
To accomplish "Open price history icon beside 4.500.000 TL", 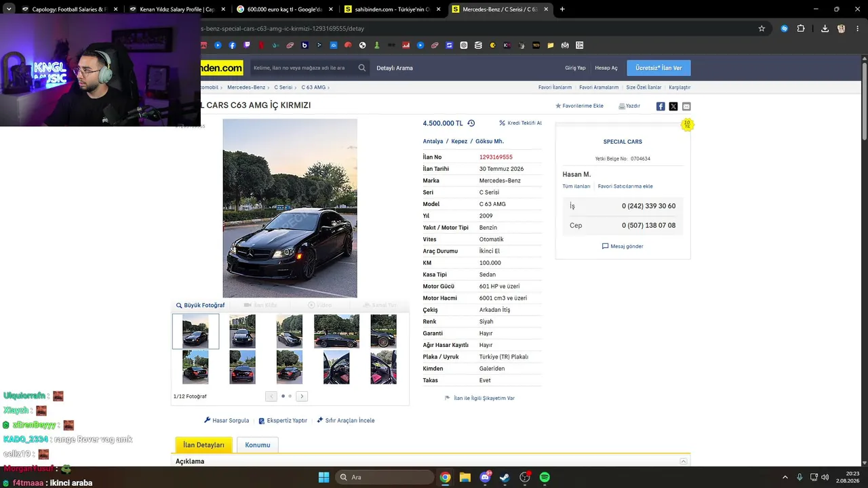I will click(x=471, y=123).
